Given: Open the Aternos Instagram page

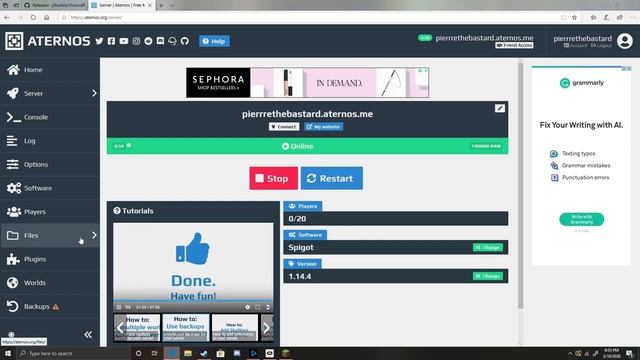Looking at the screenshot, I should click(x=136, y=41).
